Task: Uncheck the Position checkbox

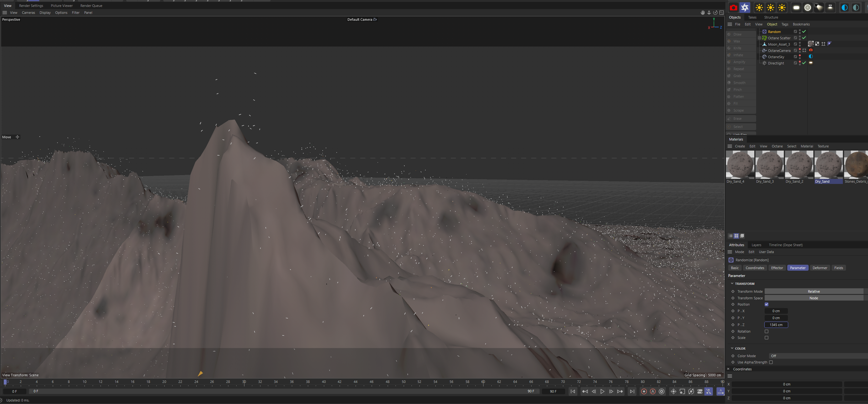Action: click(766, 305)
